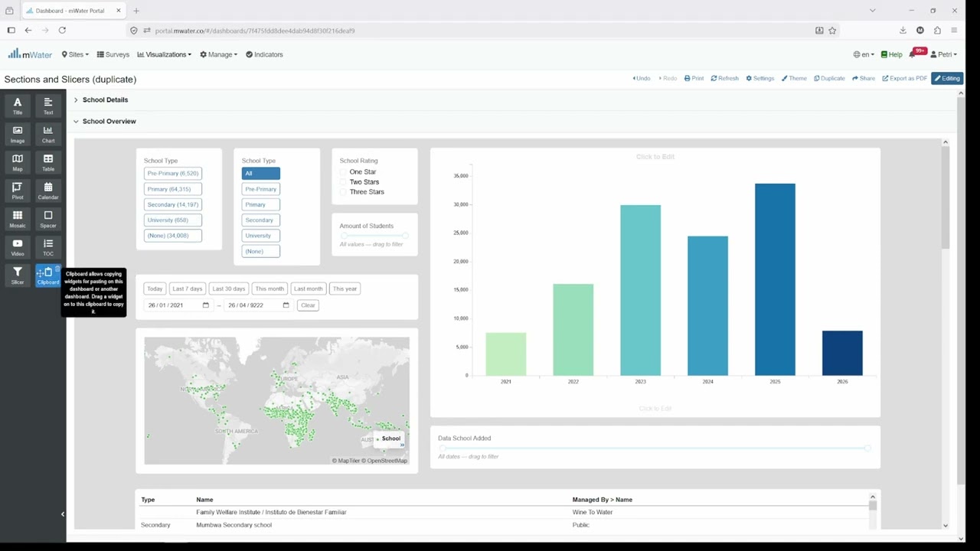Toggle University (658) school type filter

(x=173, y=220)
